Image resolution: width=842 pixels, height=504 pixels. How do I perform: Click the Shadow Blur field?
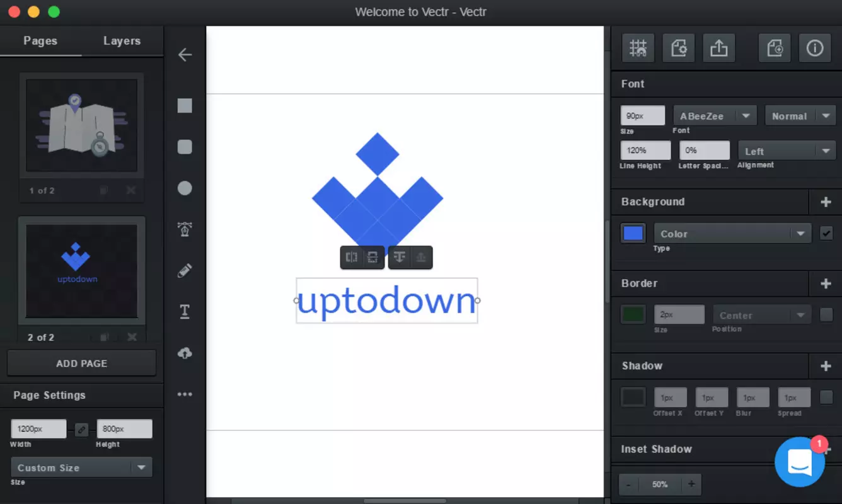pyautogui.click(x=753, y=398)
